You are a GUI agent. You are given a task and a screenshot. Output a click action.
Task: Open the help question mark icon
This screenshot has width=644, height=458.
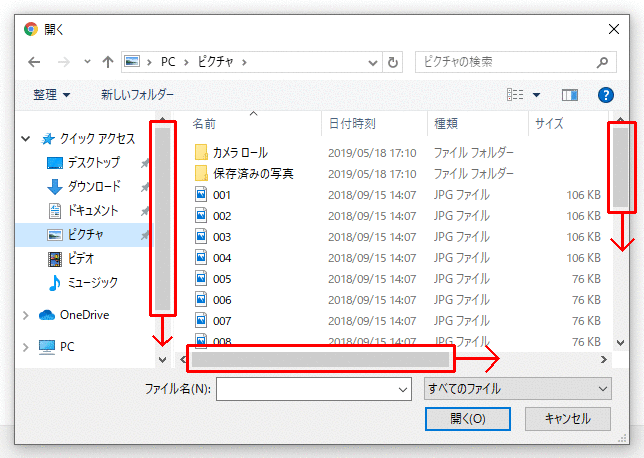tap(604, 95)
